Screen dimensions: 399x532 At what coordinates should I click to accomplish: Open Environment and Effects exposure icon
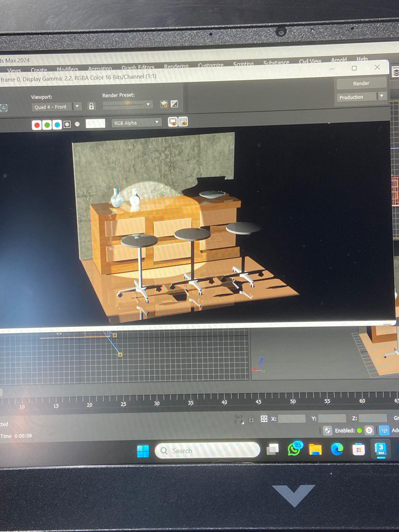pos(175,104)
